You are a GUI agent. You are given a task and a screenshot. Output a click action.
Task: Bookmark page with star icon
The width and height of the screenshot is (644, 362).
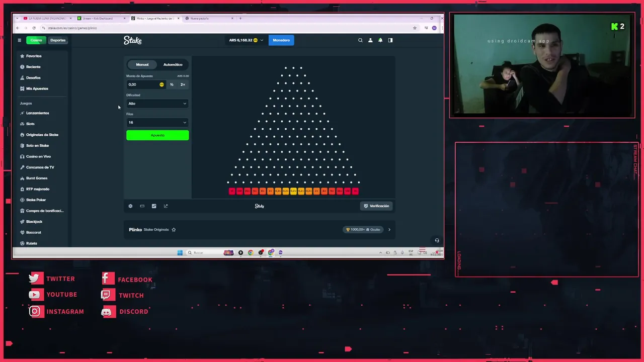tap(415, 28)
